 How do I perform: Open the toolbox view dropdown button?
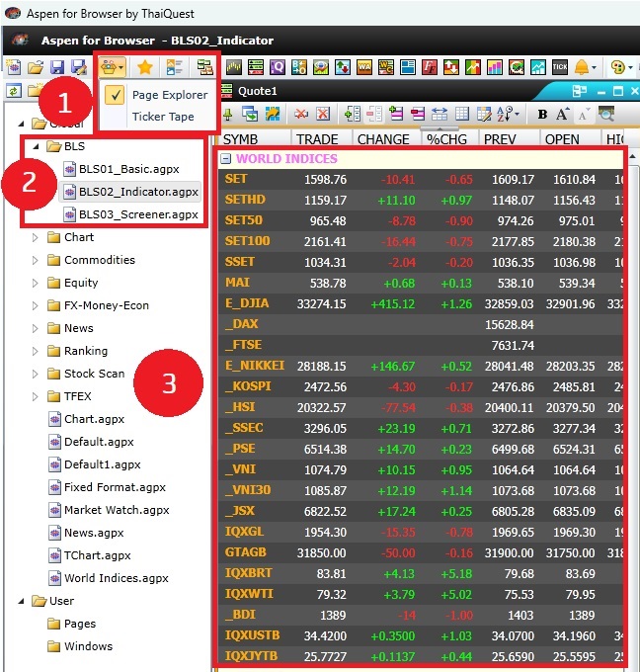pyautogui.click(x=113, y=67)
